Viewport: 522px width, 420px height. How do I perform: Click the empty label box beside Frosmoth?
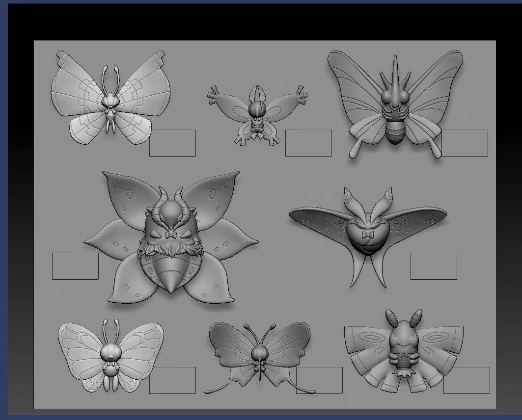coord(434,266)
